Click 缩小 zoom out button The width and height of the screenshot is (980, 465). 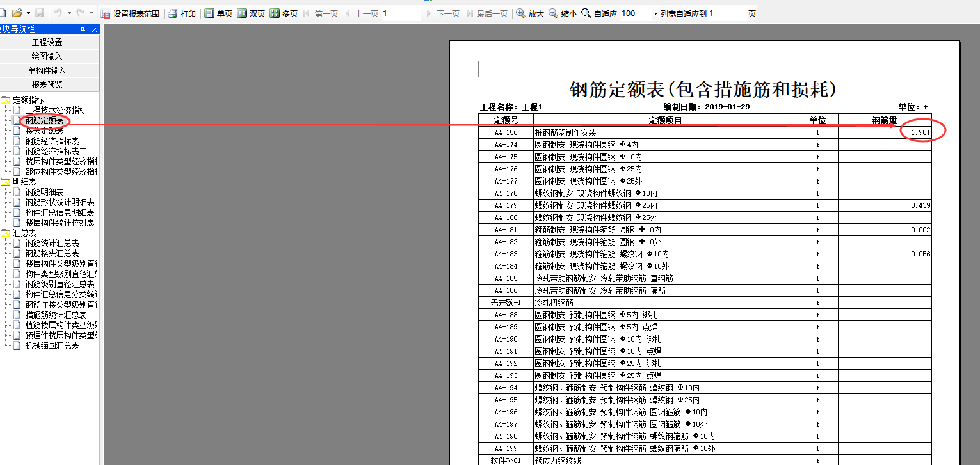tap(563, 13)
